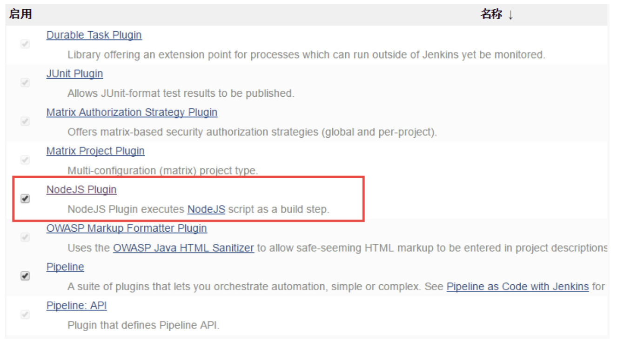Open the Matrix Project Plugin link
Image resolution: width=644 pixels, height=361 pixels.
(95, 151)
